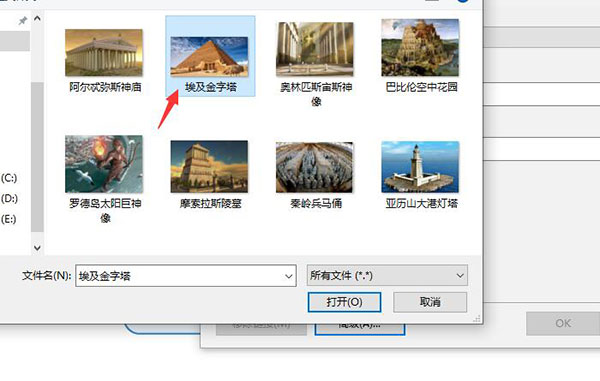Image resolution: width=600 pixels, height=381 pixels.
Task: Click the OK button in background dialog
Action: point(563,324)
